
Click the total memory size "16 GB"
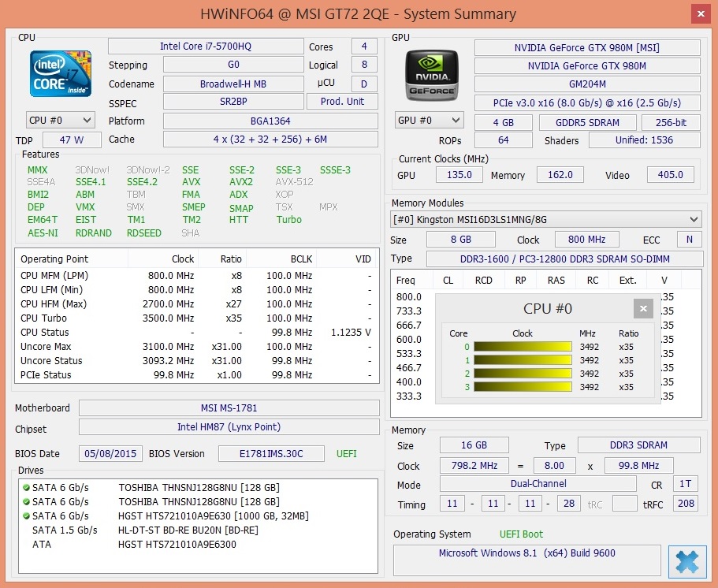coord(474,445)
